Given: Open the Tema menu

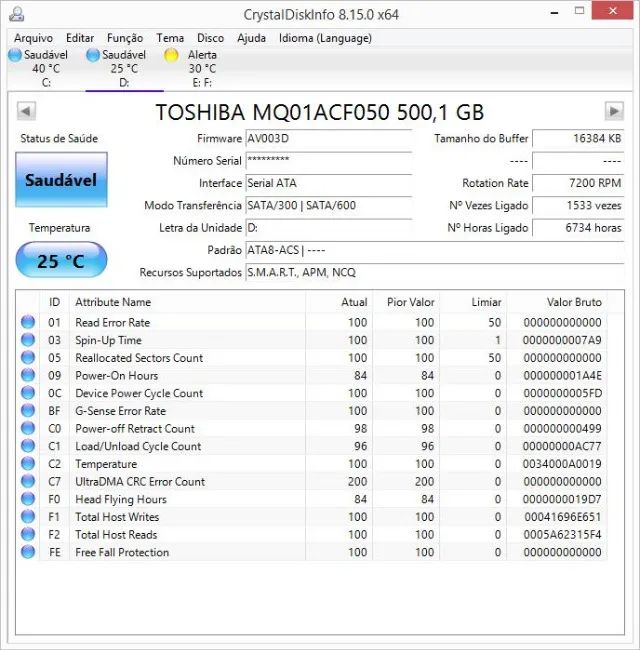Looking at the screenshot, I should [170, 38].
